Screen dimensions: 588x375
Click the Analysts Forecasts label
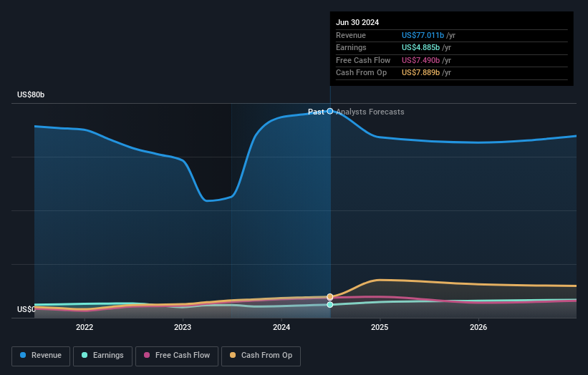(370, 112)
